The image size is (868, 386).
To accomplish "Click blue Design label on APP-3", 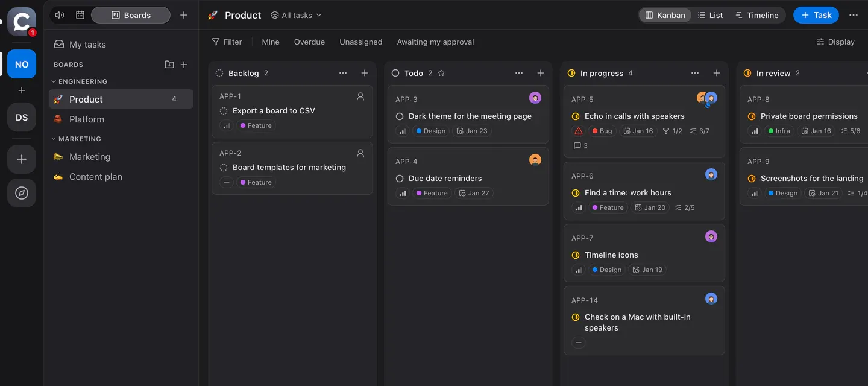I will pos(431,131).
